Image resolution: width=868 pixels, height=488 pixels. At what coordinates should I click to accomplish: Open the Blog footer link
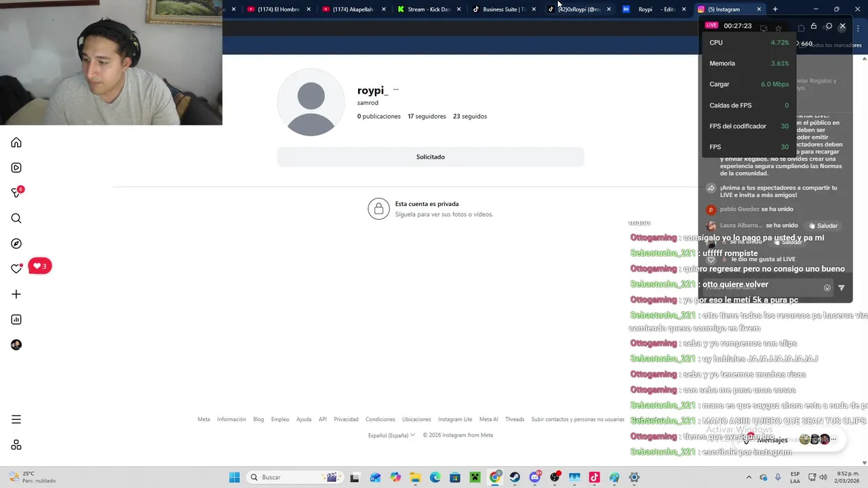(x=258, y=420)
